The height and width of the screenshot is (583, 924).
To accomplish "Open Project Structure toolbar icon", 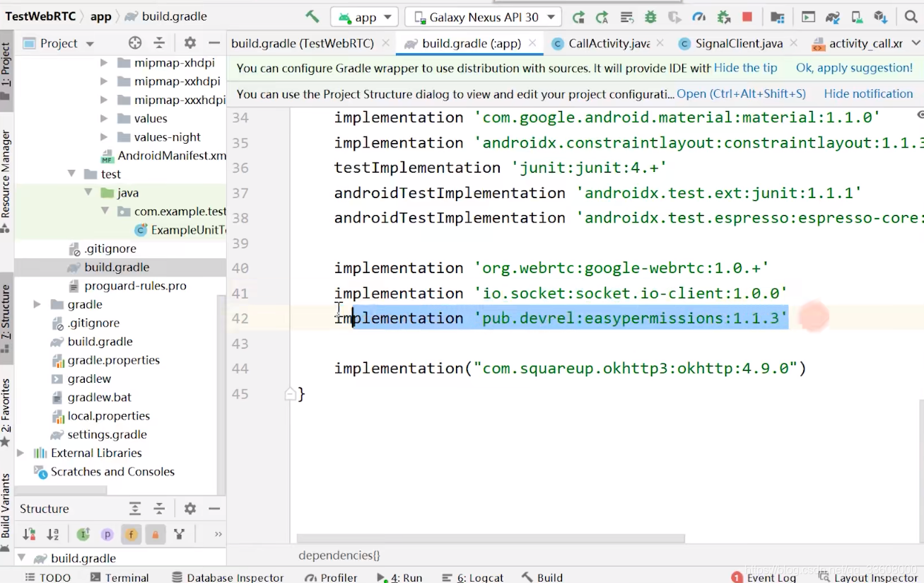I will tap(777, 17).
